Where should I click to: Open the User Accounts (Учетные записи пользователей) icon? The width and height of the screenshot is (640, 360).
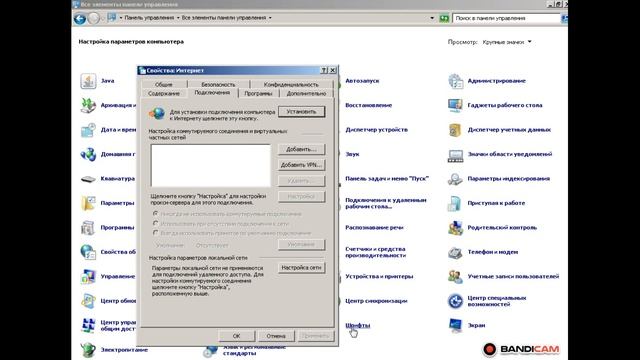point(456,277)
